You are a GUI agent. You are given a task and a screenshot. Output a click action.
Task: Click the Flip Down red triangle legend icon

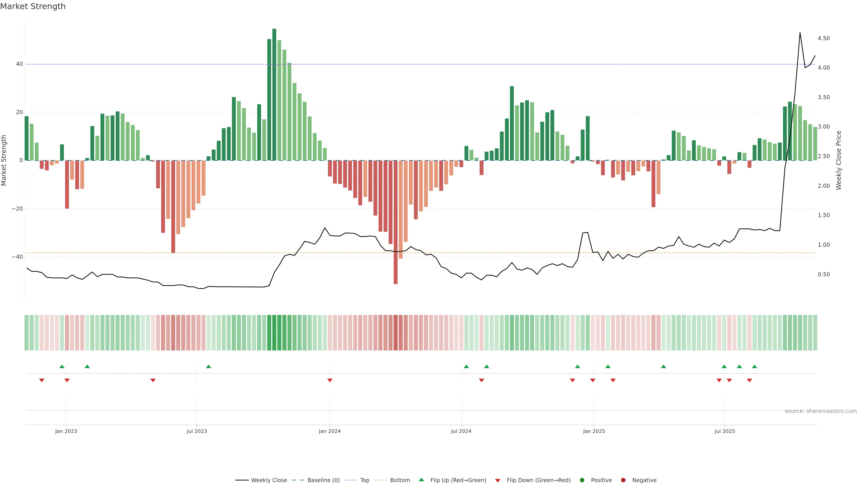click(x=498, y=481)
